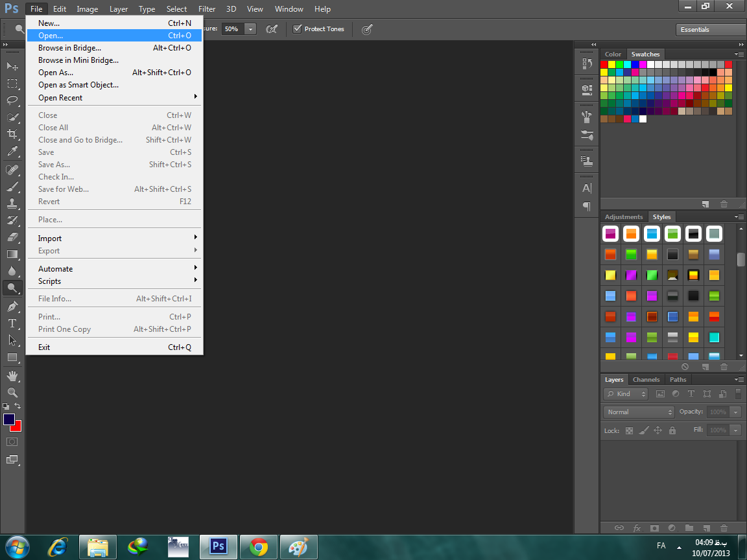Viewport: 747px width, 560px height.
Task: Open the Kind filter dropdown
Action: 626,394
